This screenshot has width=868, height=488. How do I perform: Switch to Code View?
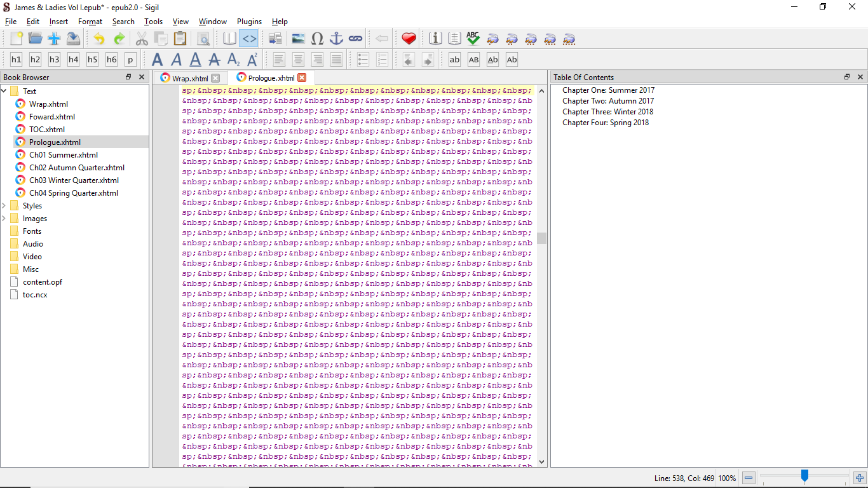click(x=248, y=39)
